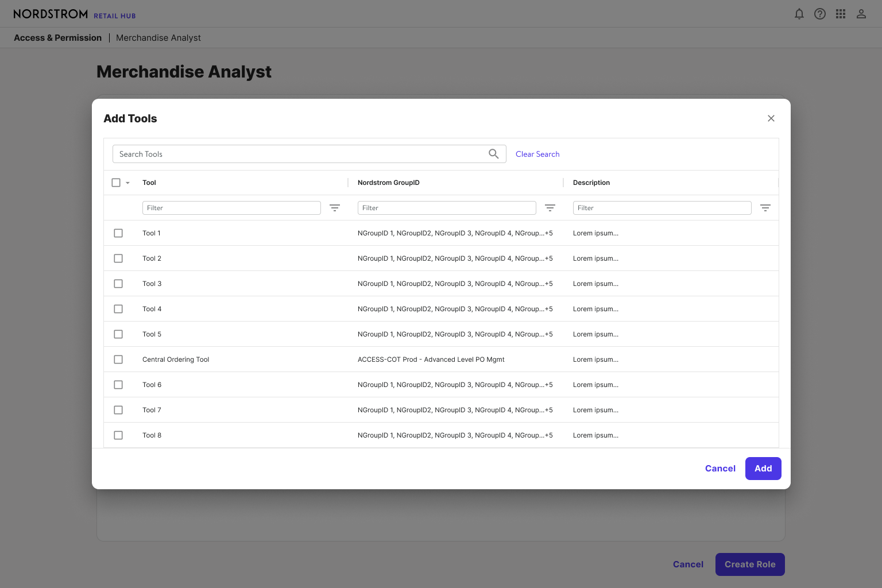Click the Tool 4 name cell
The height and width of the screenshot is (588, 882).
pyautogui.click(x=152, y=309)
